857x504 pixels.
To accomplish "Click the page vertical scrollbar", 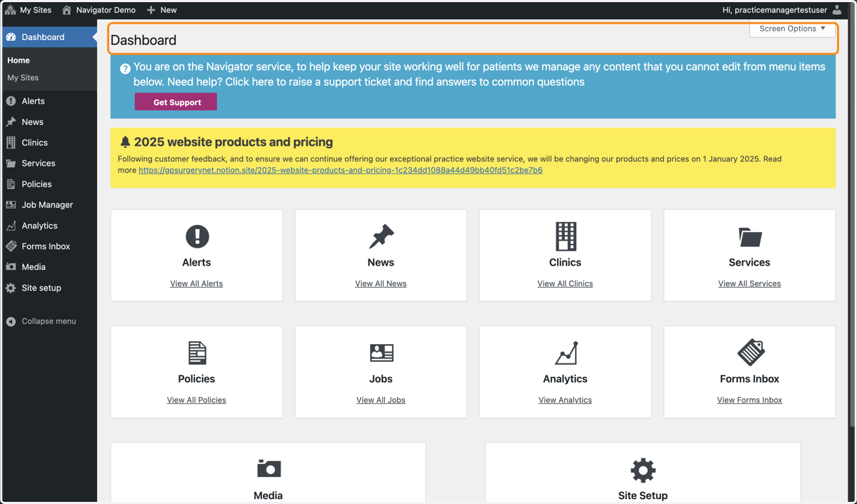I will point(853,223).
